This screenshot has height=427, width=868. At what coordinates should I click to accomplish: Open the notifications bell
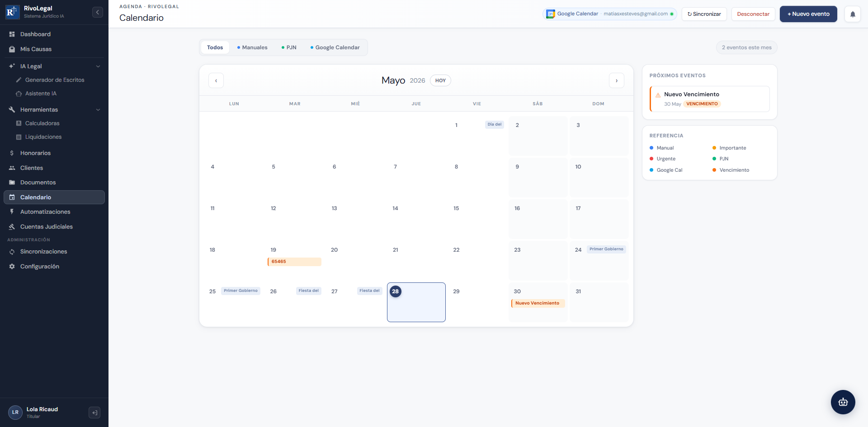point(853,14)
